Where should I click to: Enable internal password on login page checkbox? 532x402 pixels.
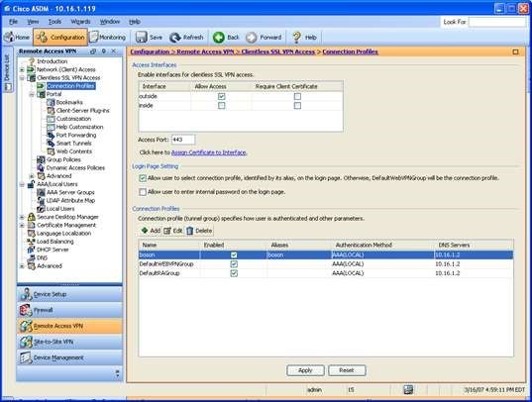143,192
